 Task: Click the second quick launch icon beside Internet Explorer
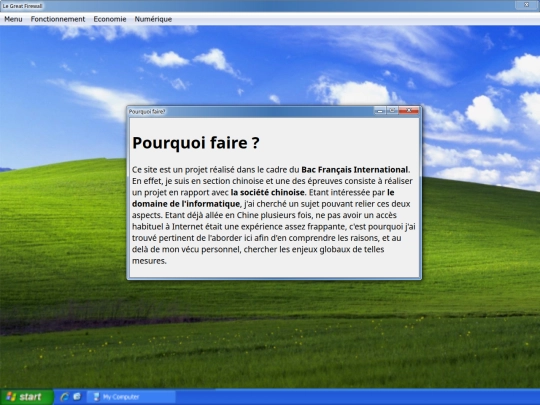[x=77, y=397]
